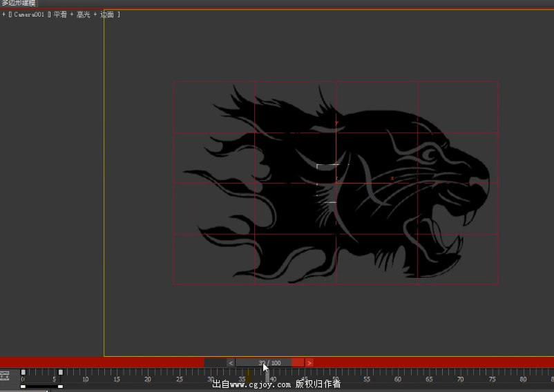This screenshot has width=554, height=392.
Task: Click the left end of the key range bar
Action: tap(23, 386)
